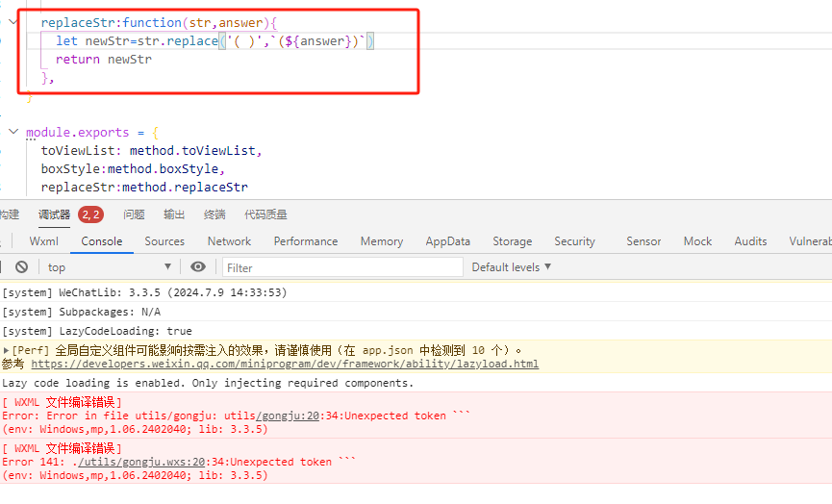Open the top context dropdown
This screenshot has height=504, width=832.
[x=109, y=266]
